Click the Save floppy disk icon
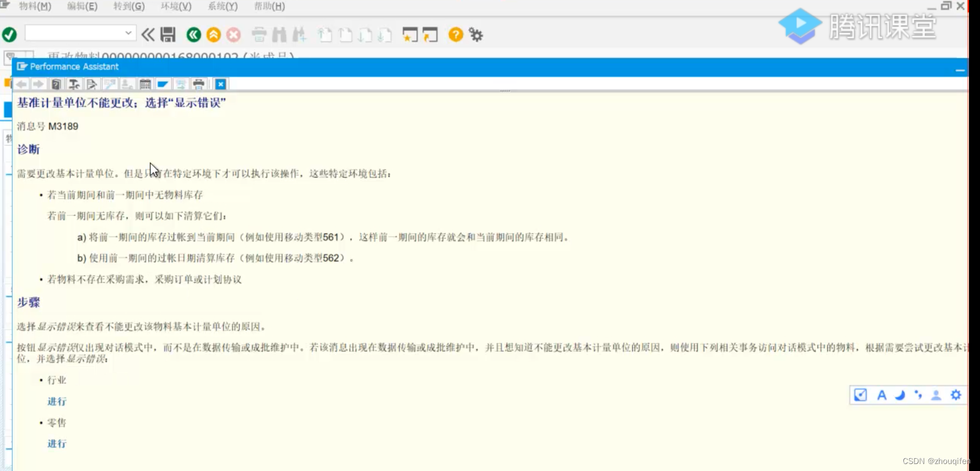980x471 pixels. point(168,35)
